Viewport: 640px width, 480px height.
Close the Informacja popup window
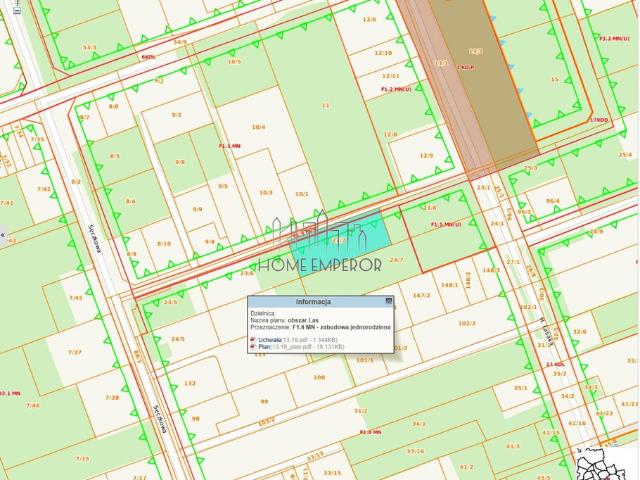pyautogui.click(x=389, y=300)
